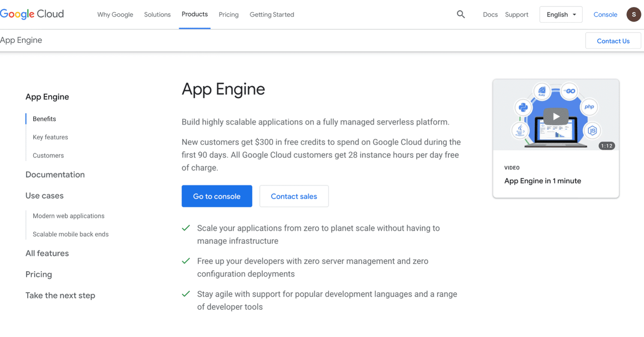Click the Python icon on the video thumbnail
The height and width of the screenshot is (337, 644).
pos(523,108)
